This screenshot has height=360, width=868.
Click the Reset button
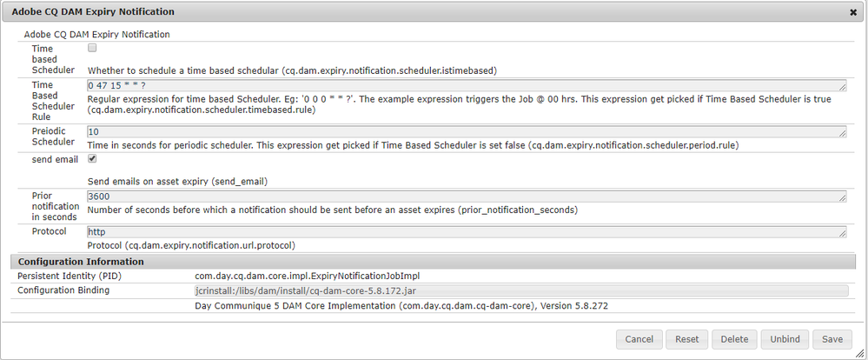[x=686, y=339]
